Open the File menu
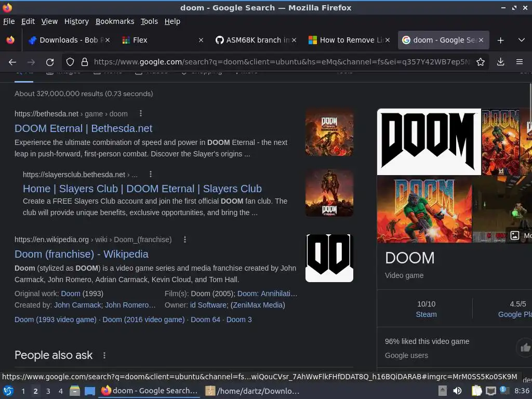 pyautogui.click(x=9, y=21)
